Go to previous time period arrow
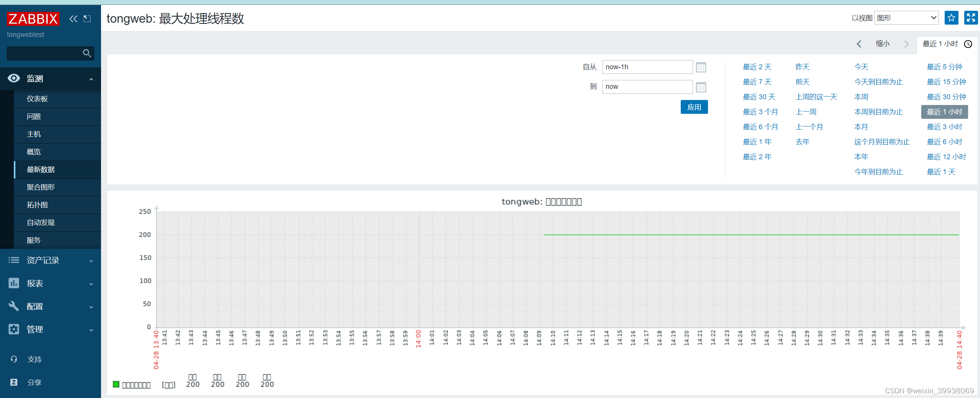The width and height of the screenshot is (980, 398). (859, 44)
